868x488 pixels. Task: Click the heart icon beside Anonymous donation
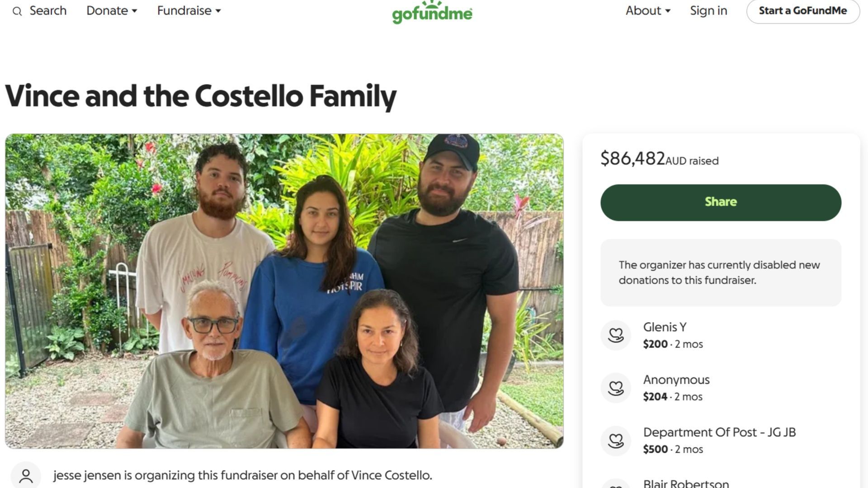pyautogui.click(x=615, y=388)
